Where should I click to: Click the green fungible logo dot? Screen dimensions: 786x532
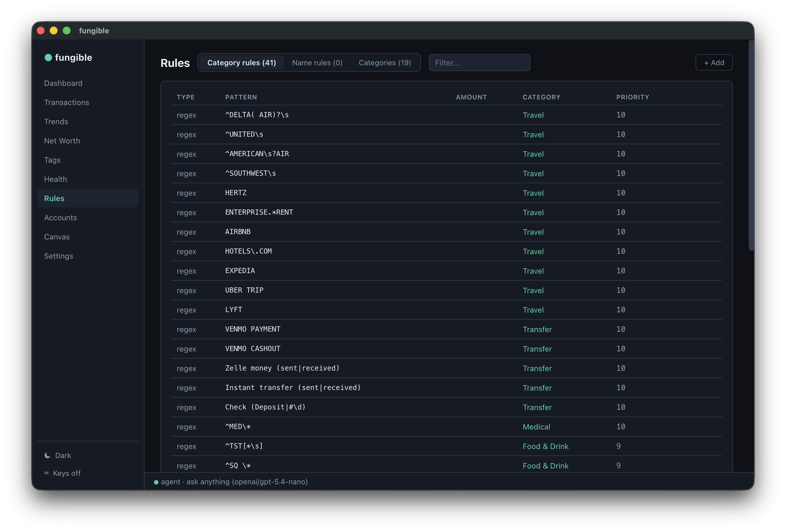point(48,58)
